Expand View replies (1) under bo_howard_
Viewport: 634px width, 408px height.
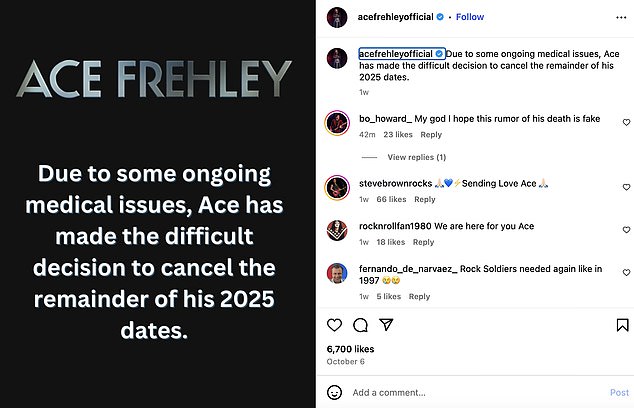tap(416, 157)
